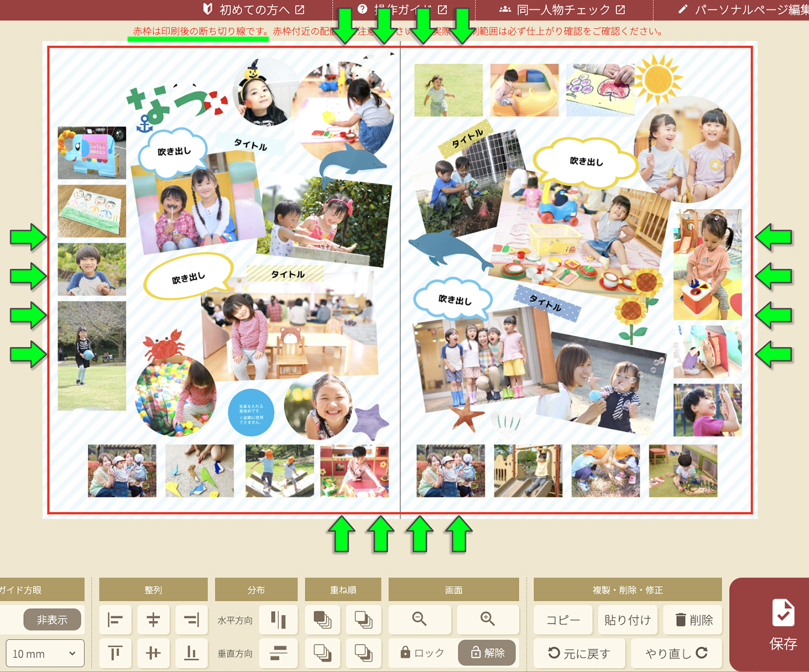Align selected objects to left edge
This screenshot has width=809, height=672.
tap(115, 620)
